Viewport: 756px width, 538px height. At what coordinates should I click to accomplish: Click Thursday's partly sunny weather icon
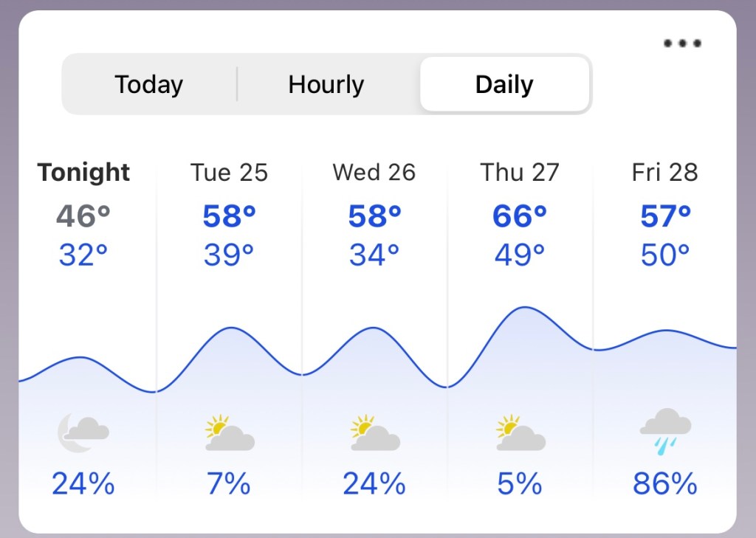point(520,433)
